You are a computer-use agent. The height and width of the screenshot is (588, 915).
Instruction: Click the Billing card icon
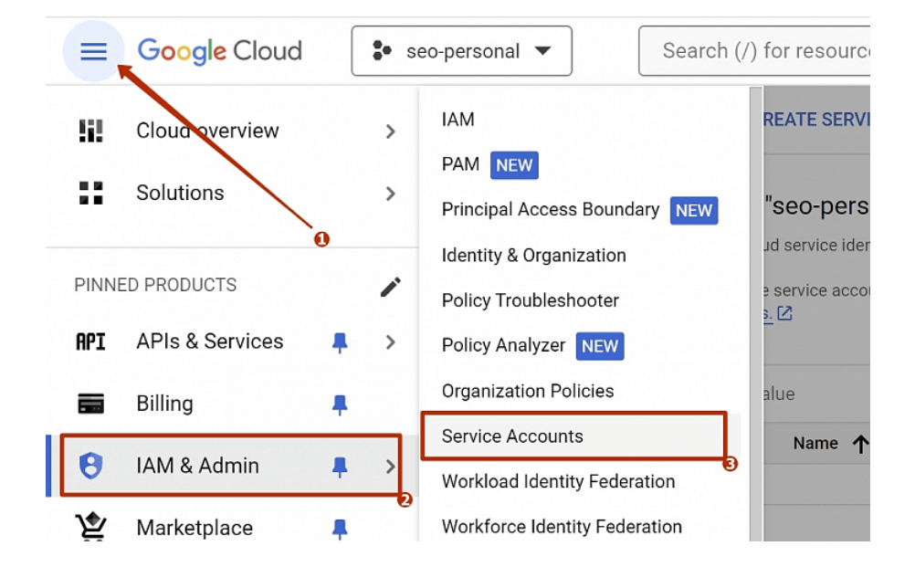pos(90,404)
